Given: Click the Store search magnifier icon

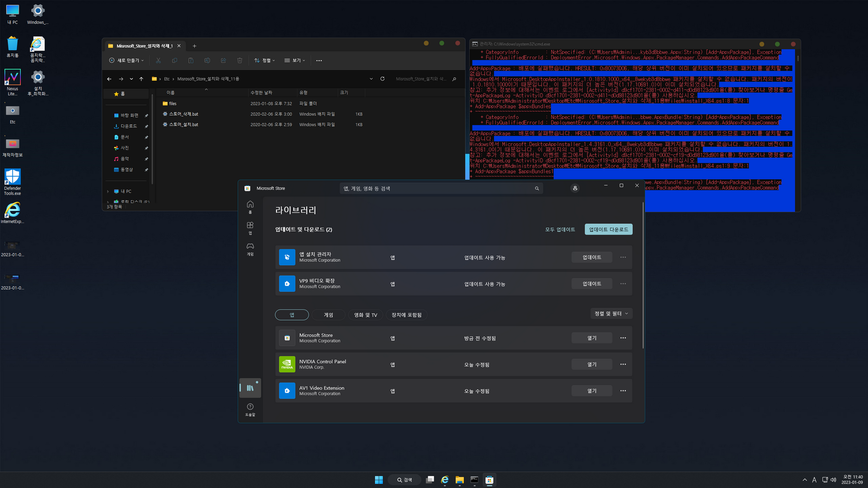Looking at the screenshot, I should pos(537,188).
